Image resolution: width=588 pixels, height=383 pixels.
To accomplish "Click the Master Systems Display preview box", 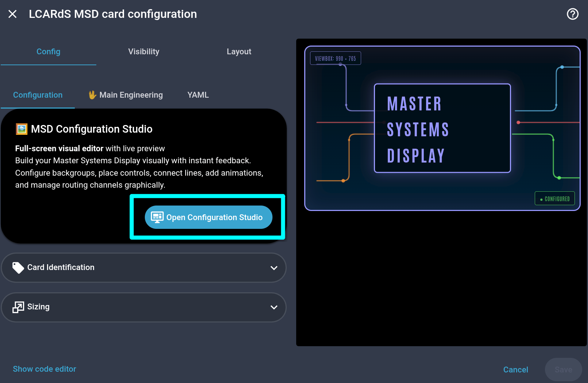I will click(442, 128).
